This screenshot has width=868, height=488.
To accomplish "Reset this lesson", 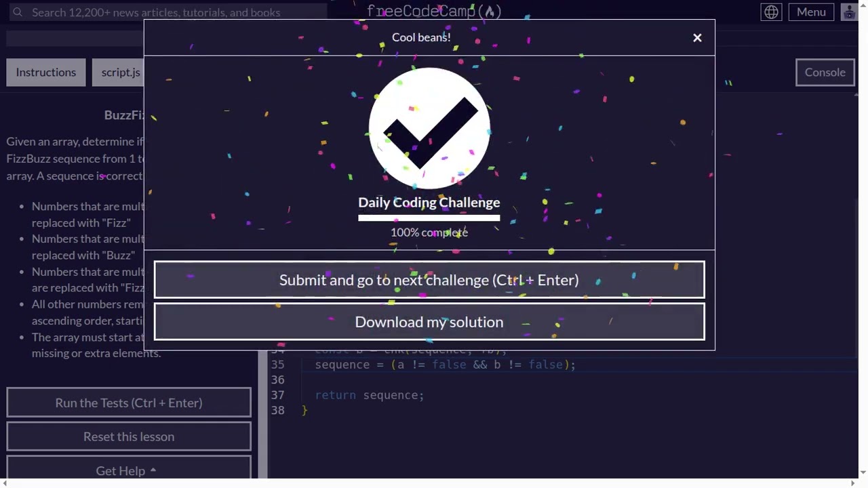I will [129, 436].
